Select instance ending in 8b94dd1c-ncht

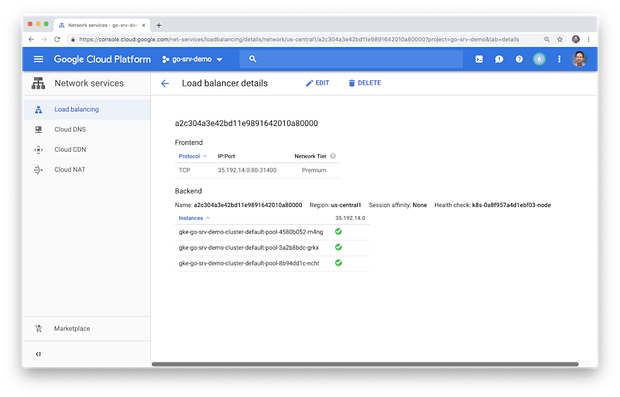click(249, 263)
